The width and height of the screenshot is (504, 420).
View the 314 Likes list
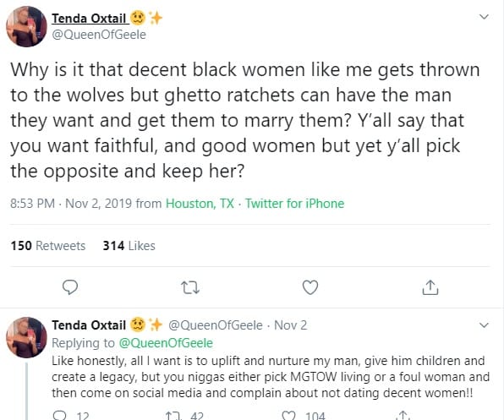(x=129, y=246)
